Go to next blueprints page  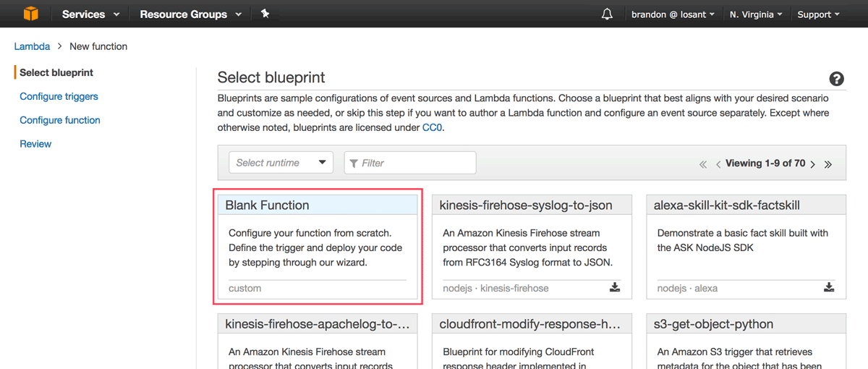(813, 164)
